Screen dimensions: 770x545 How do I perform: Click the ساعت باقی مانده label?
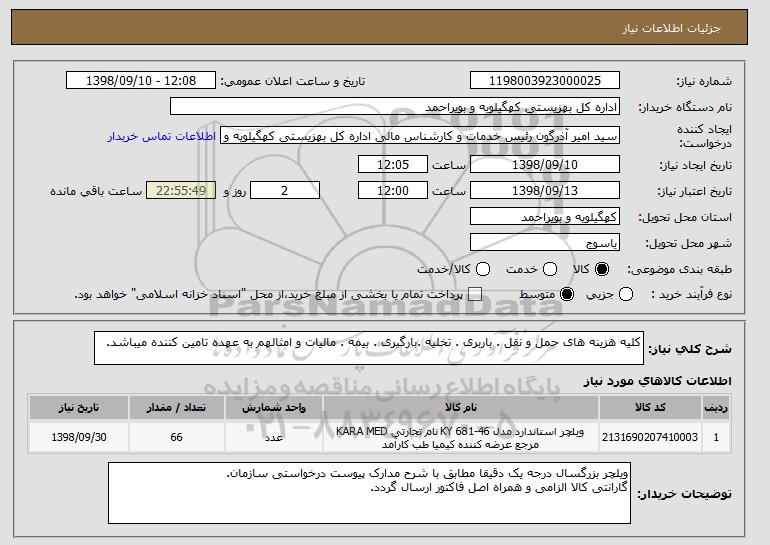pyautogui.click(x=96, y=191)
